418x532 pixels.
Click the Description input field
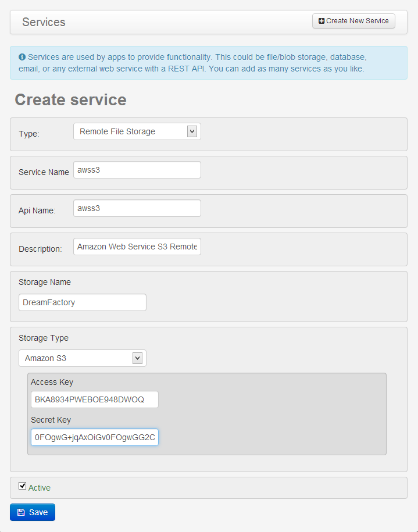(x=137, y=247)
